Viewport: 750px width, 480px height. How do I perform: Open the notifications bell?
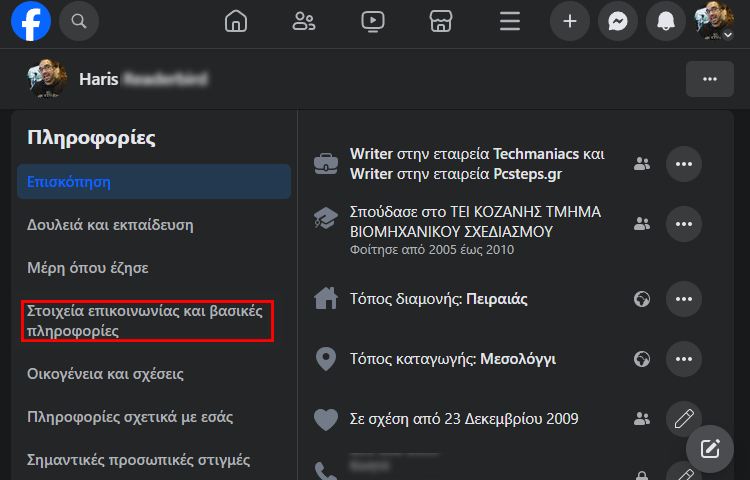pos(666,21)
